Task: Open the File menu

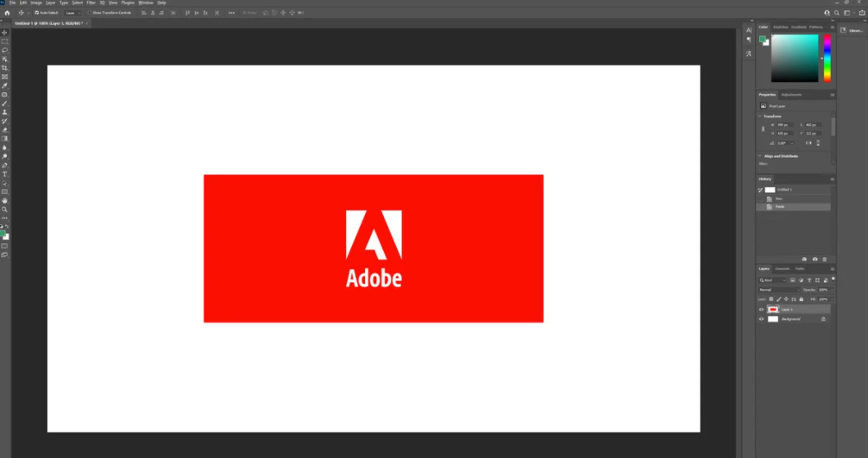Action: (x=12, y=3)
